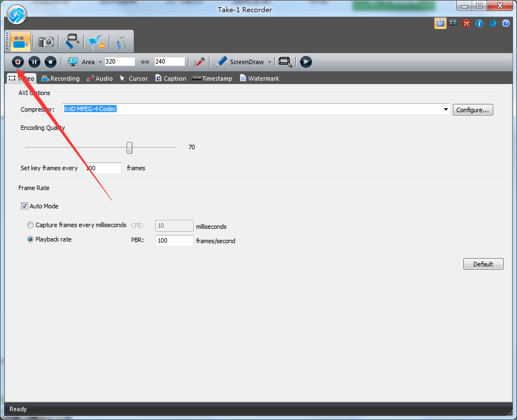Screen dimensions: 517x420
Task: Edit the PBR frames per second field
Action: pos(174,240)
